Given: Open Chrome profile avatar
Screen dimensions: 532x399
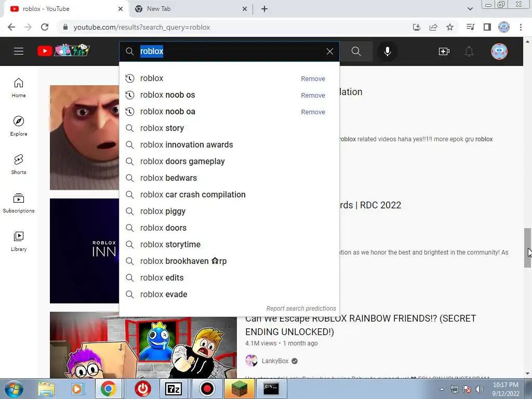Looking at the screenshot, I should [x=504, y=27].
